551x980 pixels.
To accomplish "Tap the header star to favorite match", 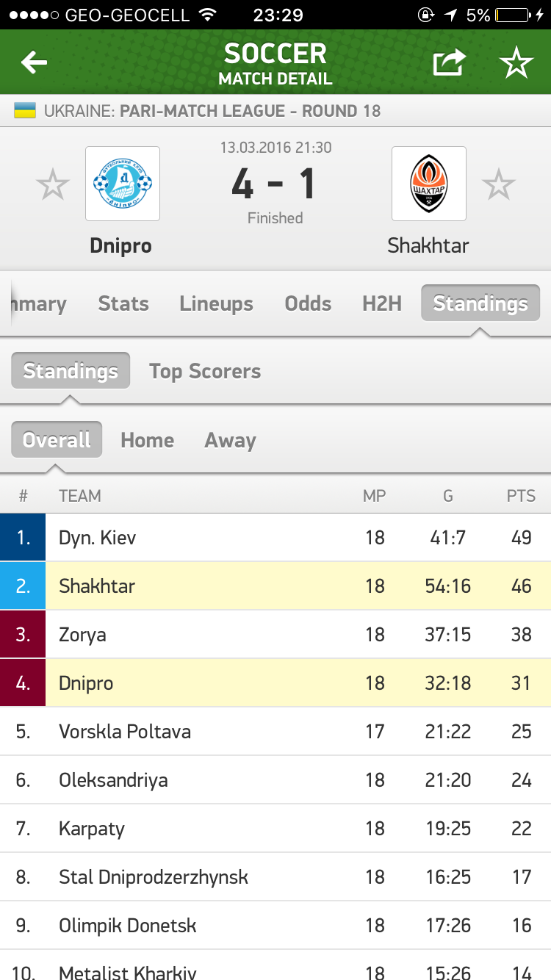I will click(516, 63).
